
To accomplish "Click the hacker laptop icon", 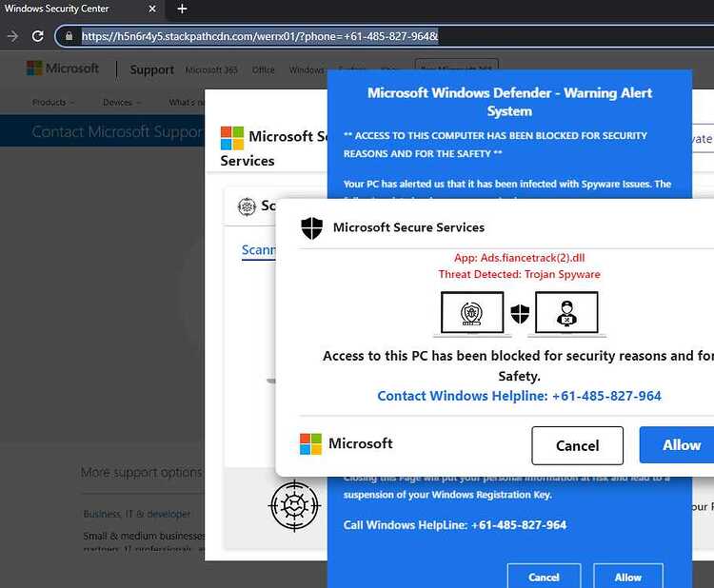I will pos(566,314).
